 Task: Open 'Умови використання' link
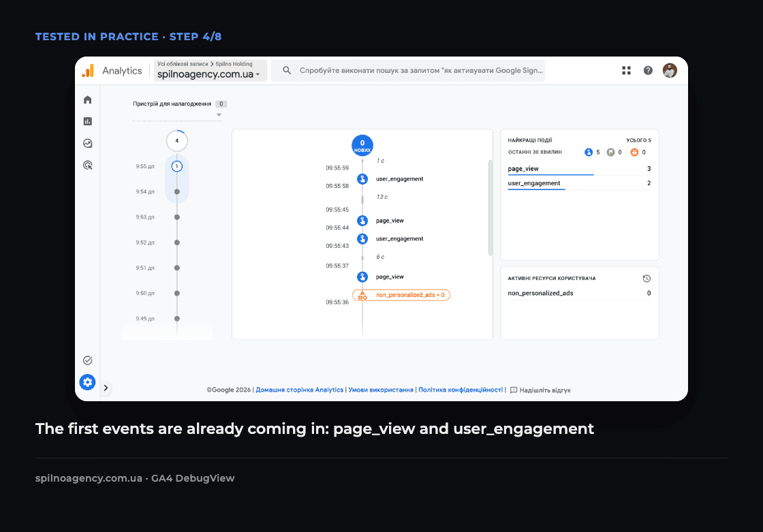click(x=381, y=390)
